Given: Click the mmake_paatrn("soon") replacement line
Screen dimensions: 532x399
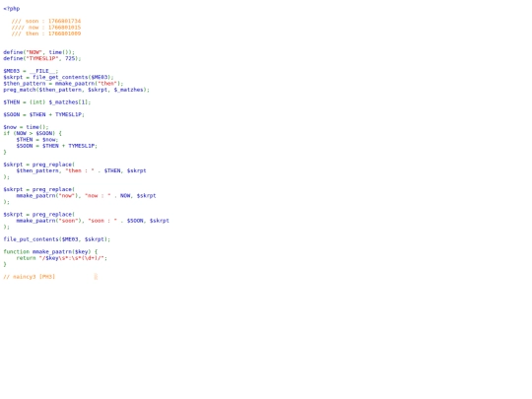Looking at the screenshot, I should tap(93, 221).
